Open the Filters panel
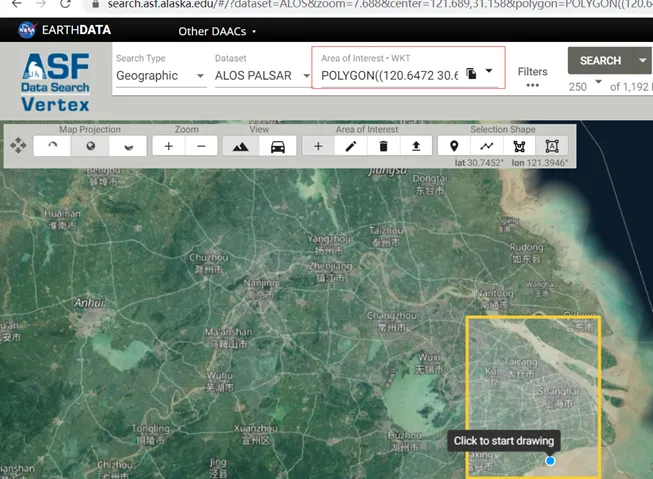The width and height of the screenshot is (653, 479). [532, 77]
